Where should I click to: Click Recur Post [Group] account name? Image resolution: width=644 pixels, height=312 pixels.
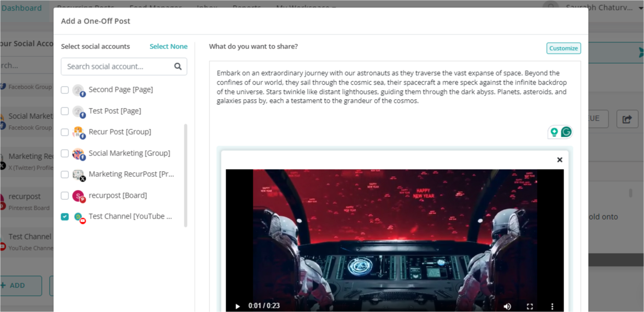120,132
